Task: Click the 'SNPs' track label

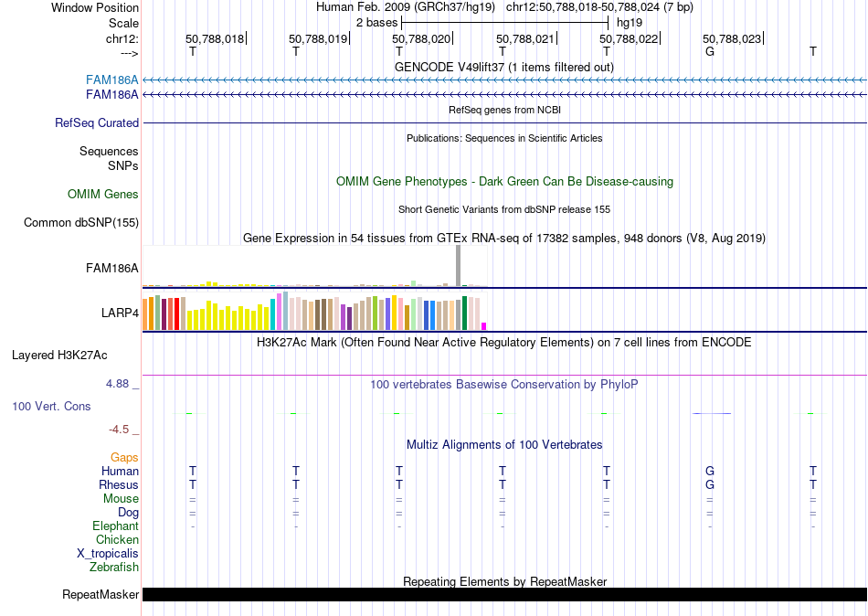Action: (123, 165)
